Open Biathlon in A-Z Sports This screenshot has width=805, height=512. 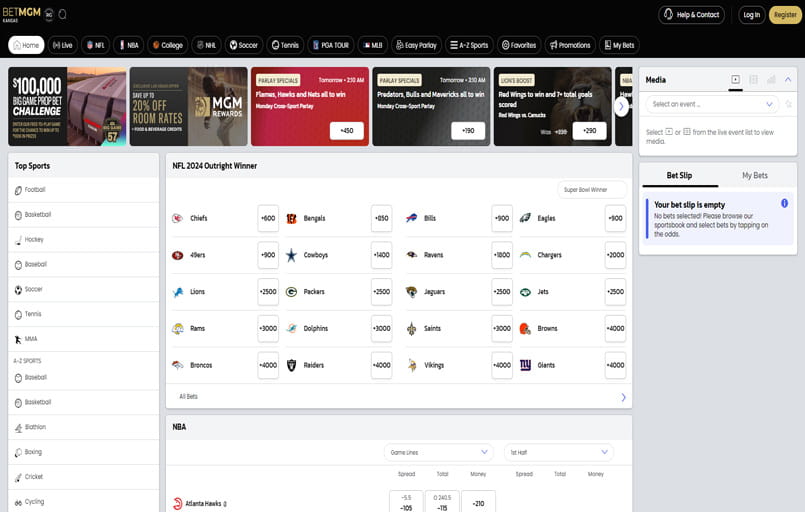click(x=84, y=427)
